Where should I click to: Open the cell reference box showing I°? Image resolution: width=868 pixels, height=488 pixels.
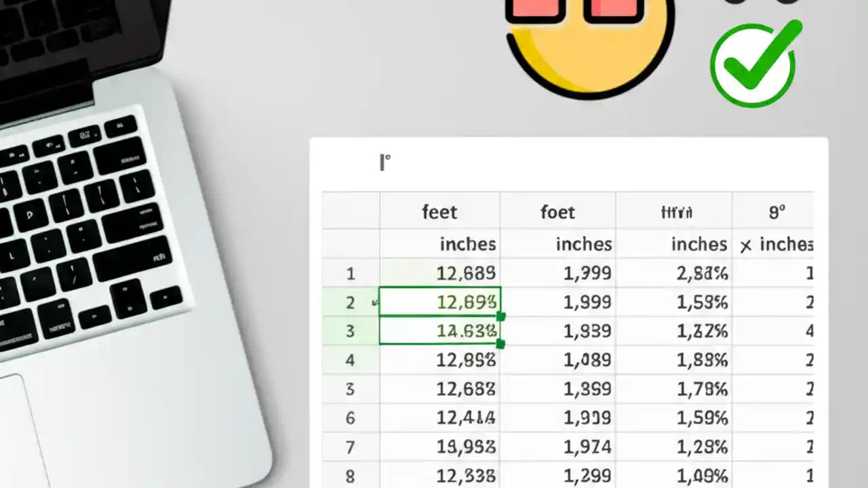click(384, 162)
